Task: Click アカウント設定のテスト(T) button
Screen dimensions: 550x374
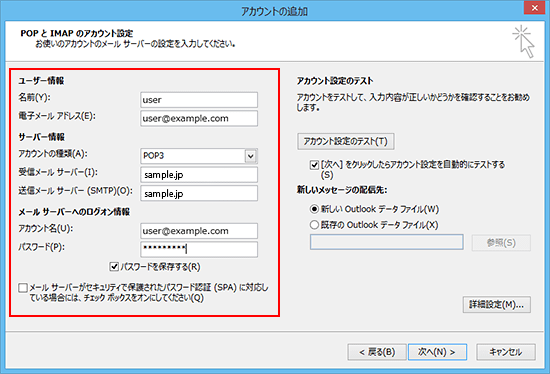Action: (346, 141)
